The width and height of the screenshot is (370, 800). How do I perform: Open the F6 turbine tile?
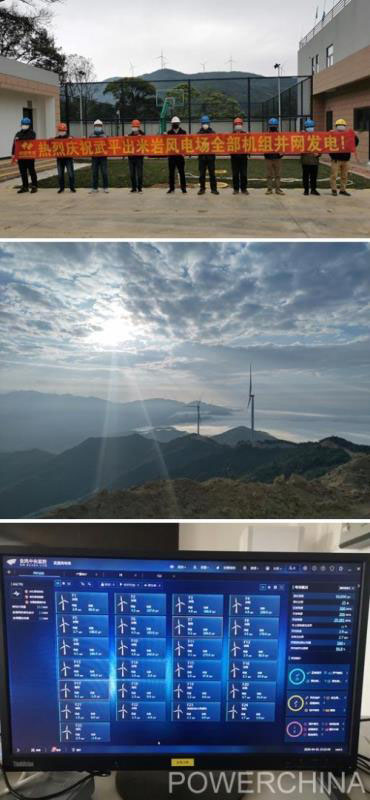click(x=140, y=626)
